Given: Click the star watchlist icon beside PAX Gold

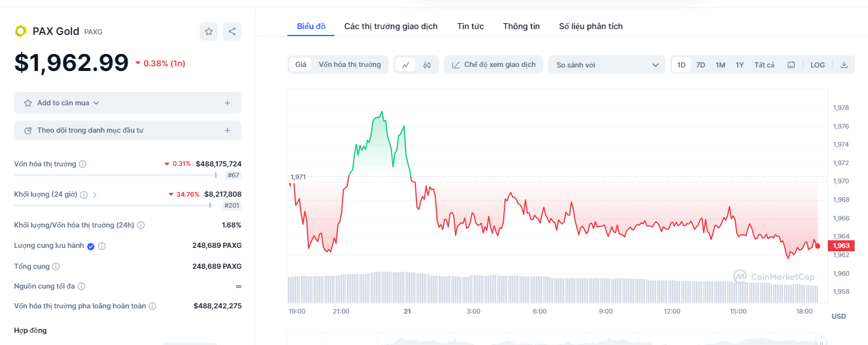Looking at the screenshot, I should [209, 31].
